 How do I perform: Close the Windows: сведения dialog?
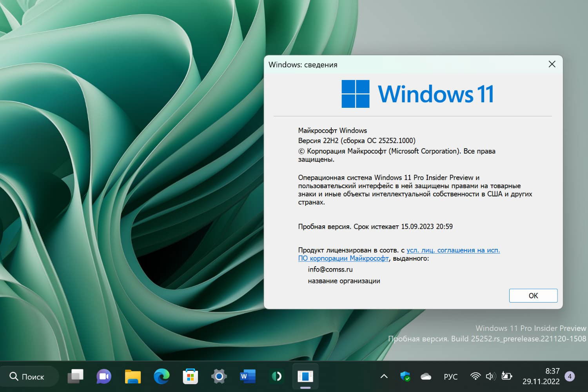click(x=552, y=64)
